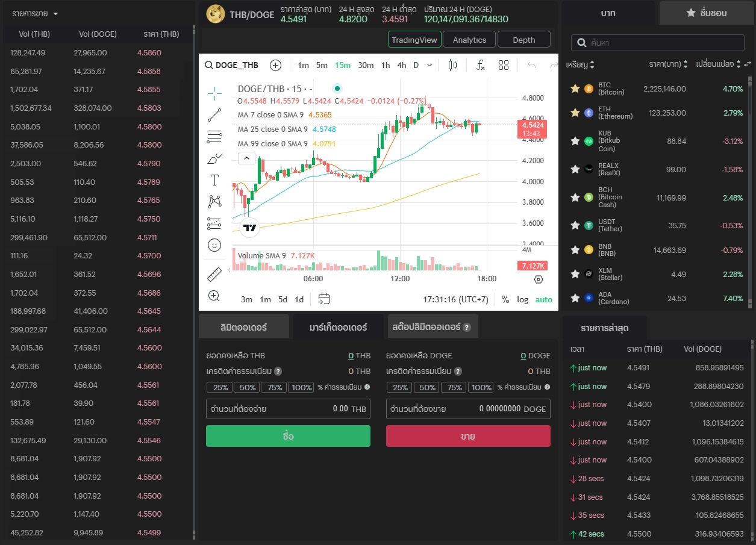The image size is (756, 545).
Task: Open candlestick chart style selector
Action: [x=452, y=65]
